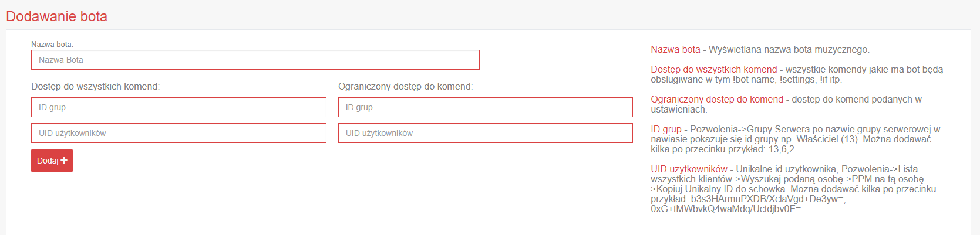Select ID grup field under Ograniczony dostęp
980x235 pixels.
tap(485, 107)
